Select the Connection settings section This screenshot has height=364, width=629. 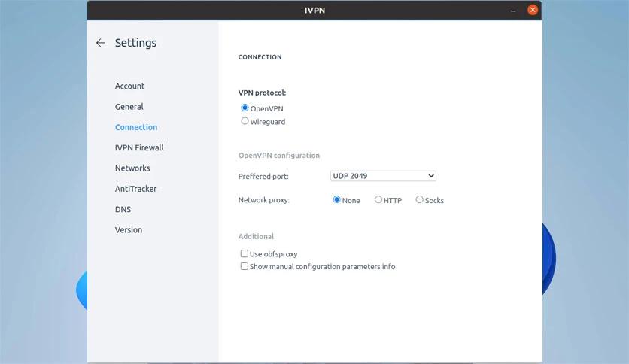coord(136,127)
